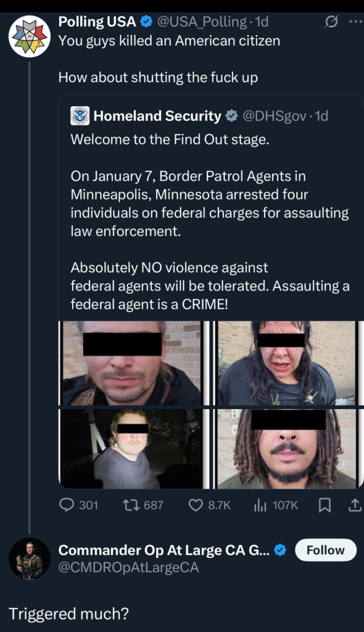This screenshot has height=632, width=364.
Task: Open the bottom-left nighttime photo
Action: [x=131, y=449]
